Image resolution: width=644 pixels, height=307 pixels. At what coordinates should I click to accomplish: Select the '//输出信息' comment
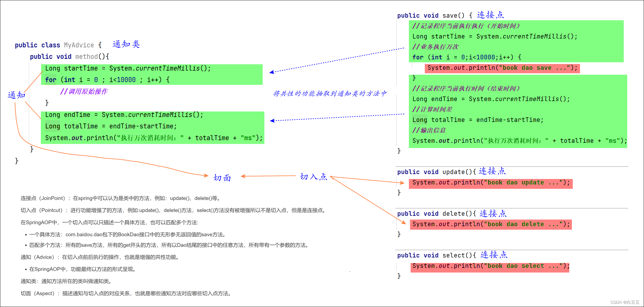coord(429,130)
